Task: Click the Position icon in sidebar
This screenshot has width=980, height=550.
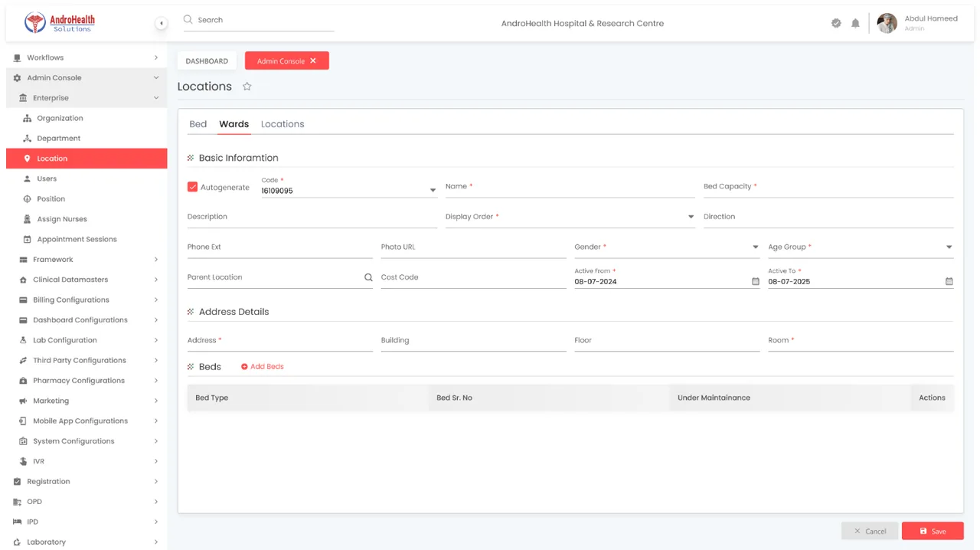Action: point(28,199)
